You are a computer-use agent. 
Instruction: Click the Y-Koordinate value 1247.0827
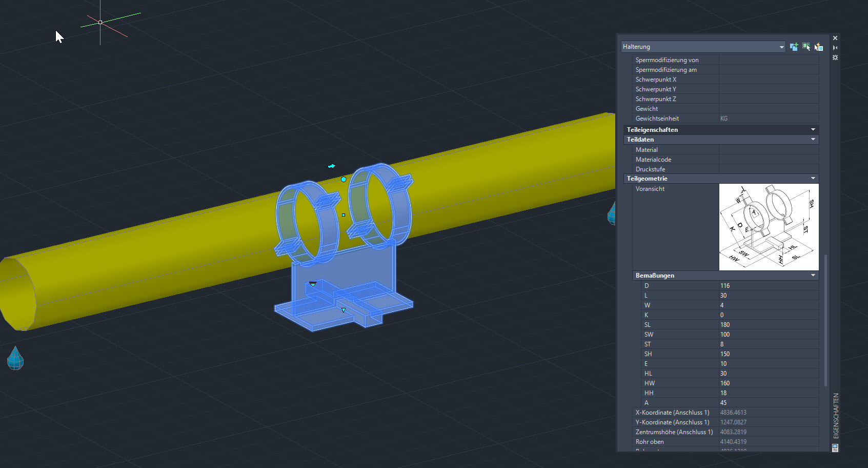(733, 422)
